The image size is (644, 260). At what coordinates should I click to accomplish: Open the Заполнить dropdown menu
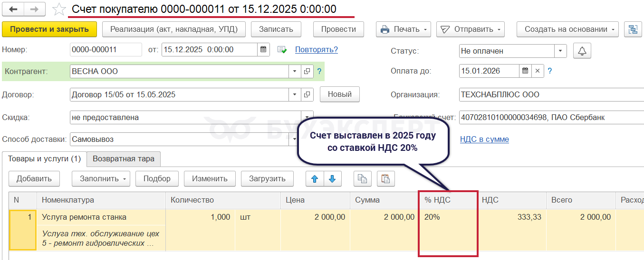101,179
